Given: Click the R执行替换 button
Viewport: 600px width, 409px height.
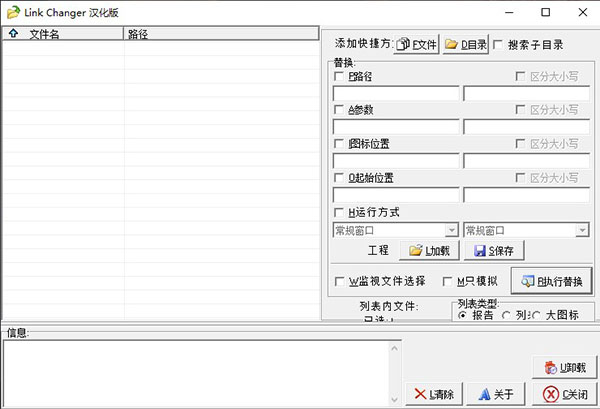Looking at the screenshot, I should pyautogui.click(x=551, y=282).
